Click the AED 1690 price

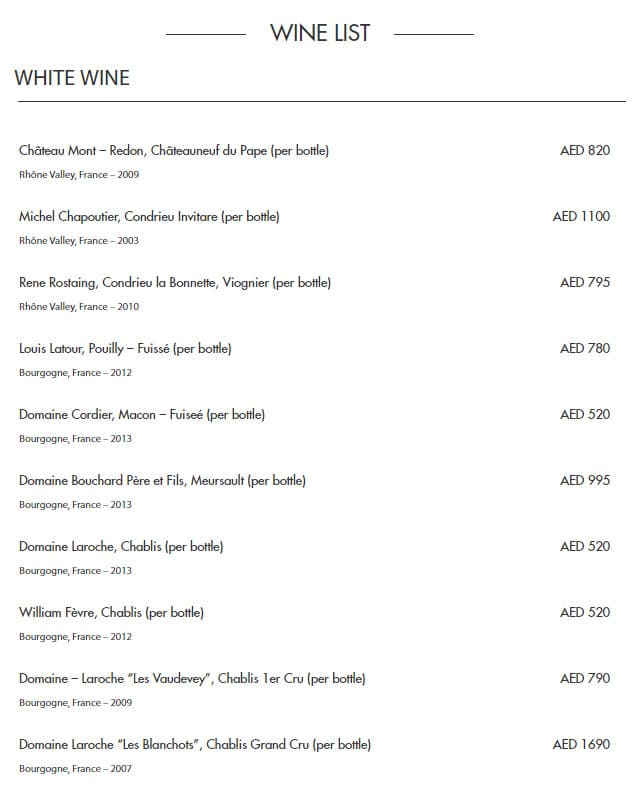click(x=581, y=744)
